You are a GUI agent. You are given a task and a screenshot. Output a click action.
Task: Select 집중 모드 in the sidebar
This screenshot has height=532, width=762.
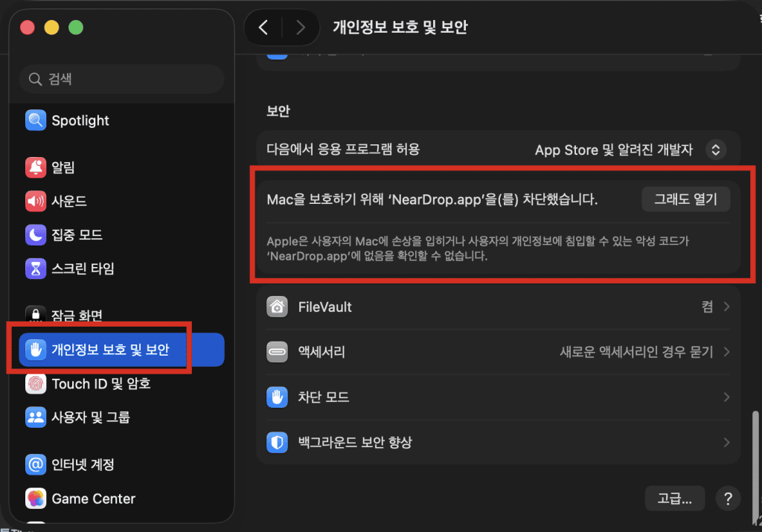click(x=121, y=234)
